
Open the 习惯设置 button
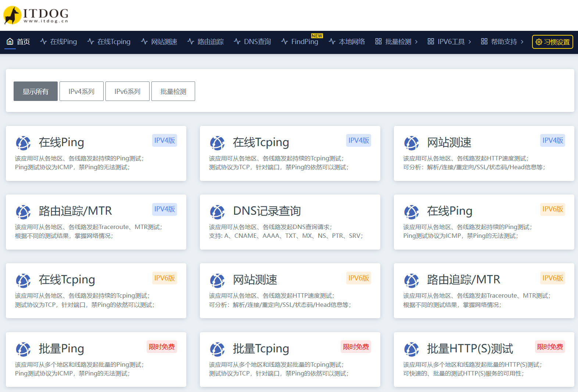[553, 42]
